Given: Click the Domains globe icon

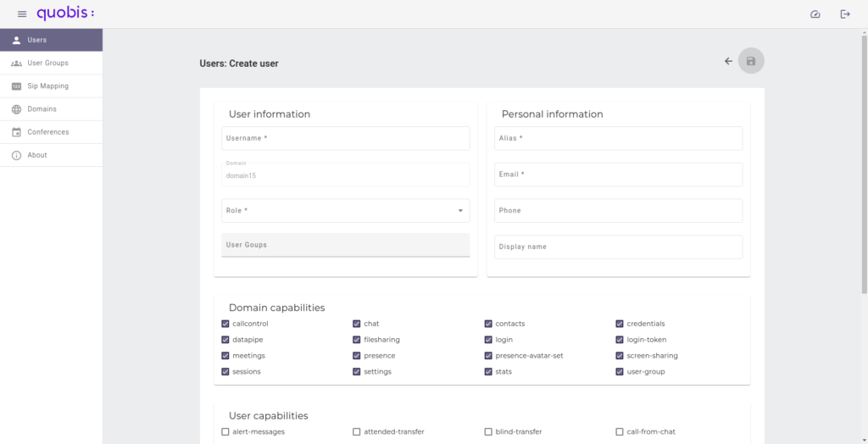Looking at the screenshot, I should coord(17,109).
